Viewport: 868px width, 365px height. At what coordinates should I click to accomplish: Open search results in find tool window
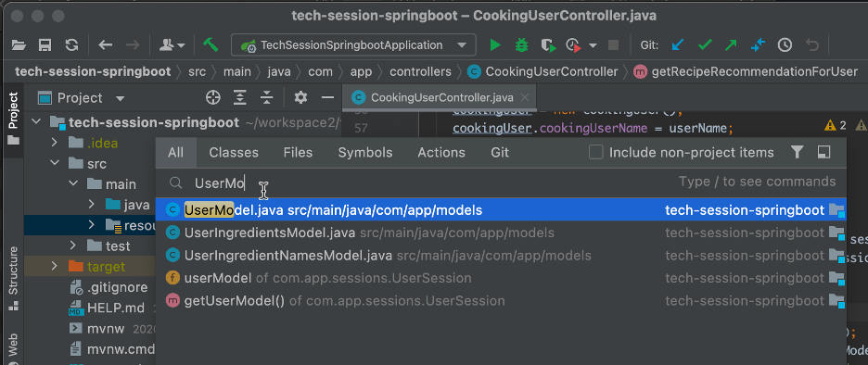point(823,152)
